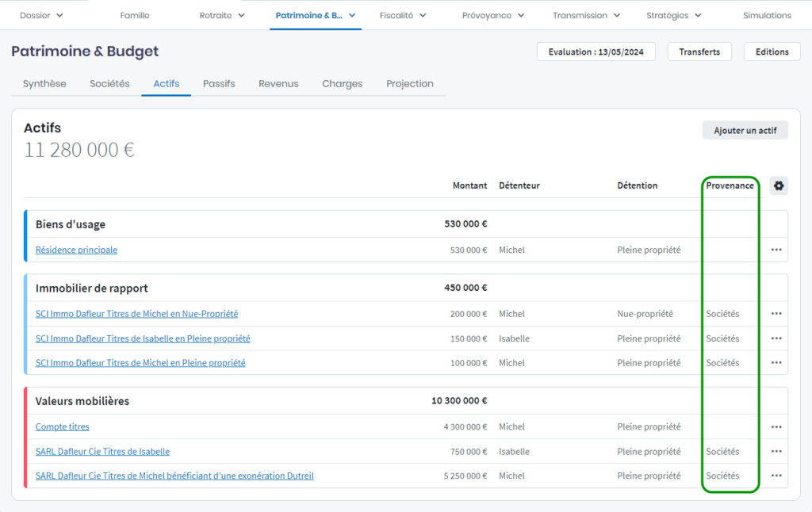Open the Résidence principale asset link
Viewport: 812px width, 512px height.
tap(76, 250)
